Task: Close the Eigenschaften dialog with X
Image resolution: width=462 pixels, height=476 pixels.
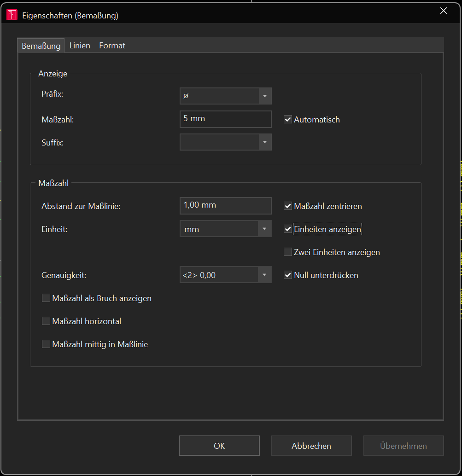Action: click(x=443, y=11)
